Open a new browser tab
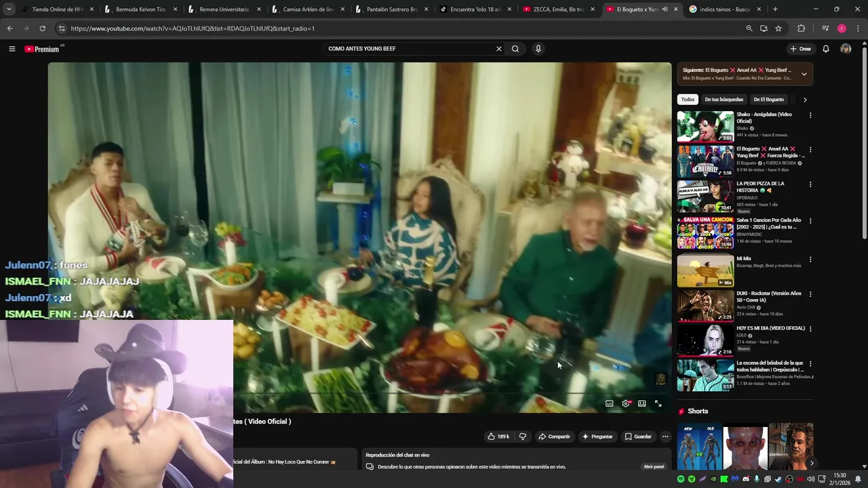The height and width of the screenshot is (488, 868). pyautogui.click(x=775, y=9)
